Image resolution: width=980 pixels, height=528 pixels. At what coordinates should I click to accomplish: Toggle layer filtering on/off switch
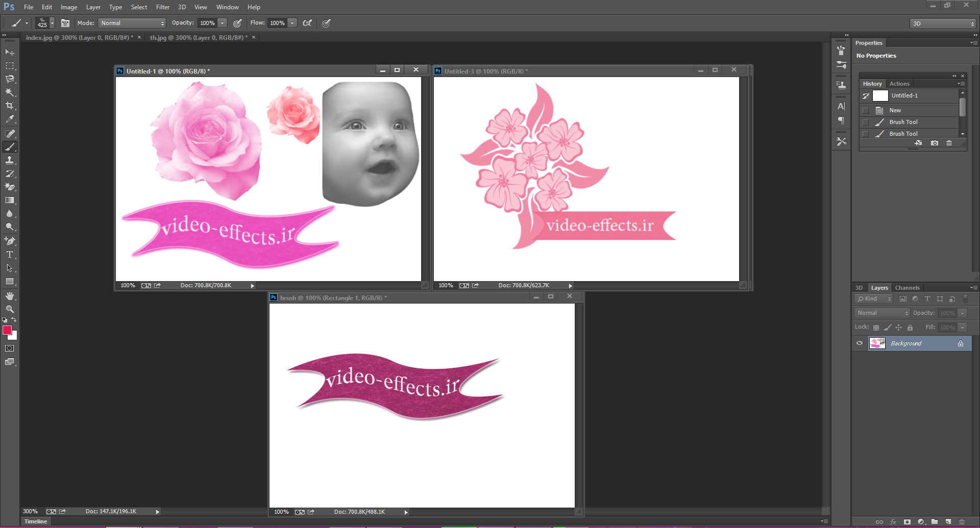click(x=965, y=299)
